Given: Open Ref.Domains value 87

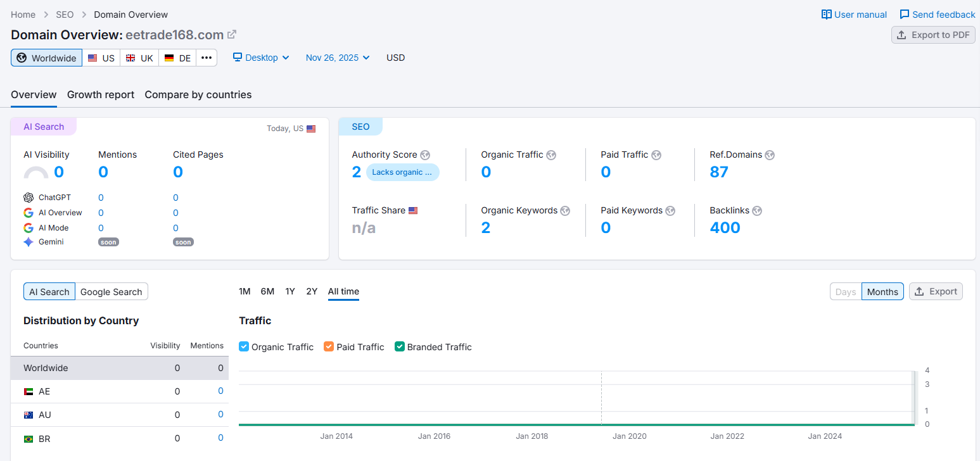Looking at the screenshot, I should pos(719,172).
